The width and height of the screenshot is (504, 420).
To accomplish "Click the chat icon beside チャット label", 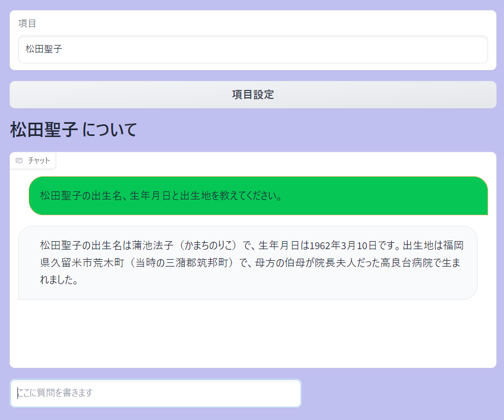I will click(x=19, y=161).
